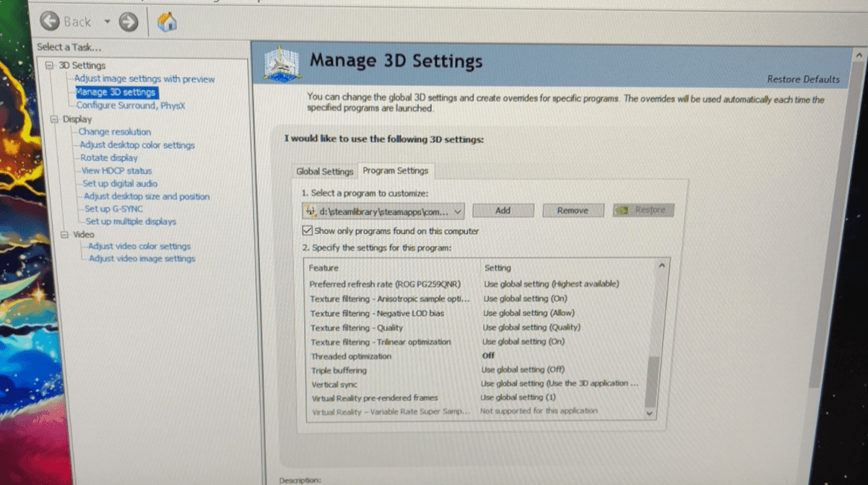This screenshot has height=485, width=868.
Task: Select Texture filtering Anisotropic sample optimization row
Action: (x=480, y=299)
